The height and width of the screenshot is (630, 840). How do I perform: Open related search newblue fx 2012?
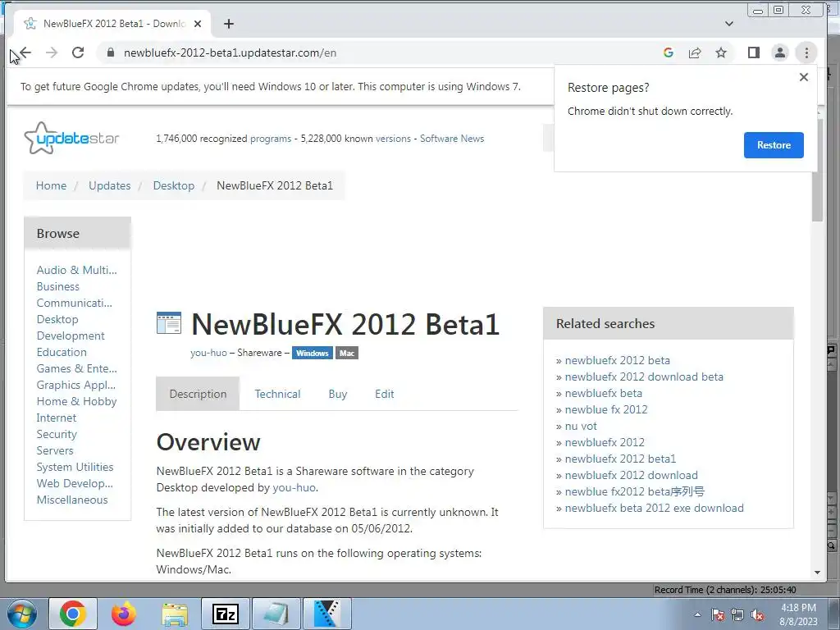(x=606, y=409)
